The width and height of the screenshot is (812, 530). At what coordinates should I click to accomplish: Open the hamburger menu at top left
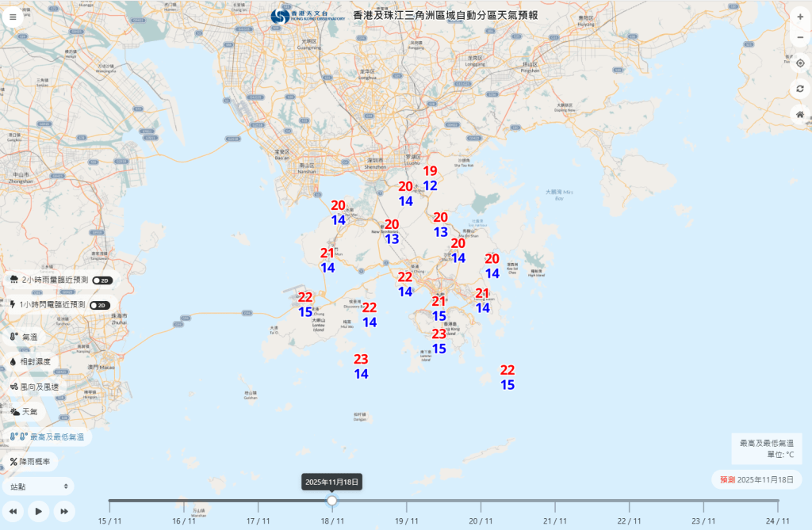click(13, 16)
